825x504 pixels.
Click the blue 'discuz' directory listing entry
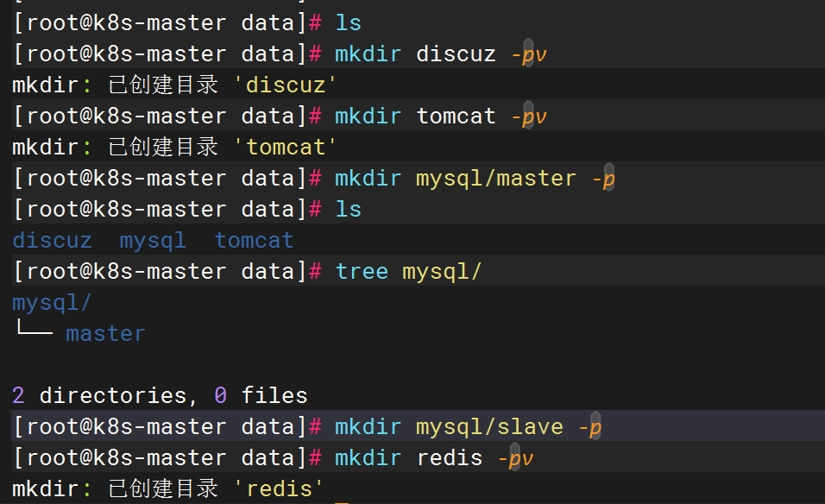(x=53, y=241)
